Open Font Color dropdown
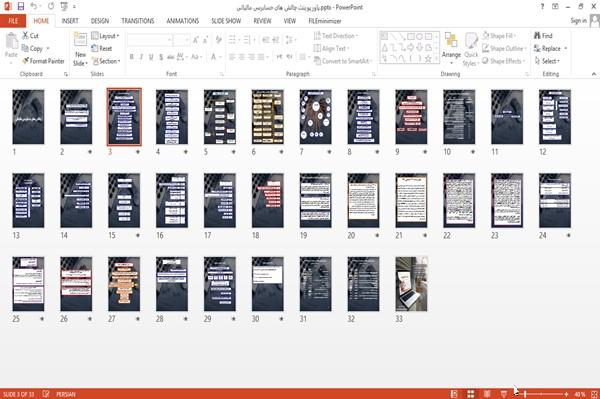This screenshot has width=600, height=399. 220,57
